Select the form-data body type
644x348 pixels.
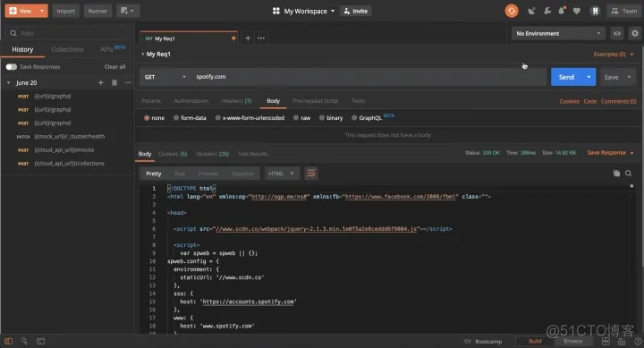pos(176,118)
